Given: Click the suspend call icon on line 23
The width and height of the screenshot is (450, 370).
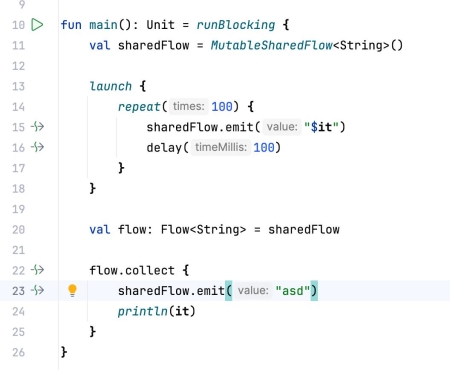Looking at the screenshot, I should (37, 290).
